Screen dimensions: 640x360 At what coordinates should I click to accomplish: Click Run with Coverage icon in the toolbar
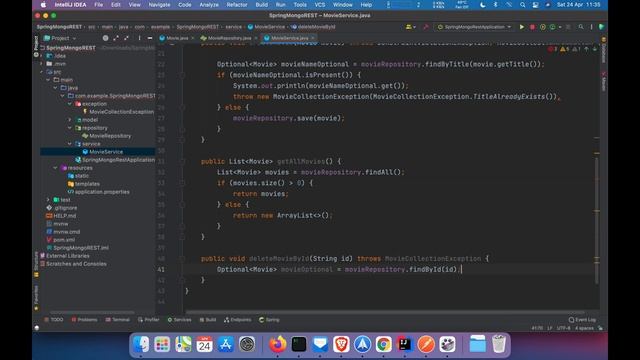552,27
